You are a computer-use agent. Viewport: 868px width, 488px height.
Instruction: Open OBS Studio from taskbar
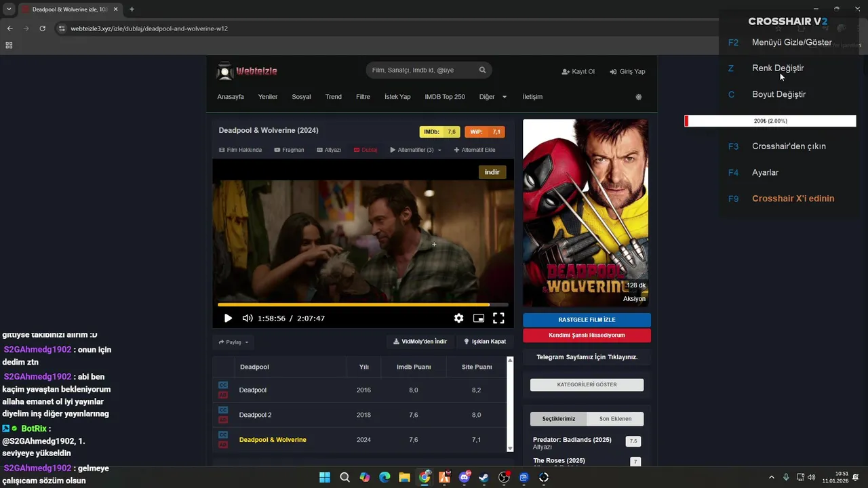tap(504, 477)
